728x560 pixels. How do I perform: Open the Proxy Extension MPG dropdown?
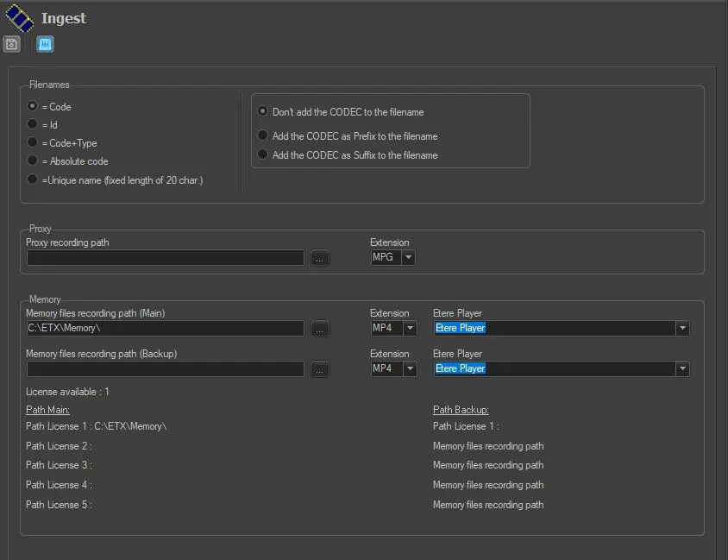tap(408, 258)
